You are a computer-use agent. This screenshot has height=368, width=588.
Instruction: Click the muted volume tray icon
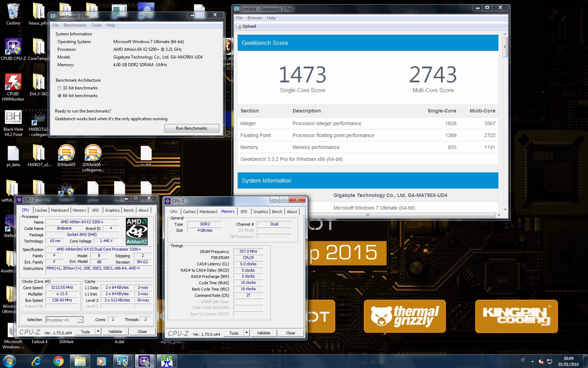click(x=541, y=361)
